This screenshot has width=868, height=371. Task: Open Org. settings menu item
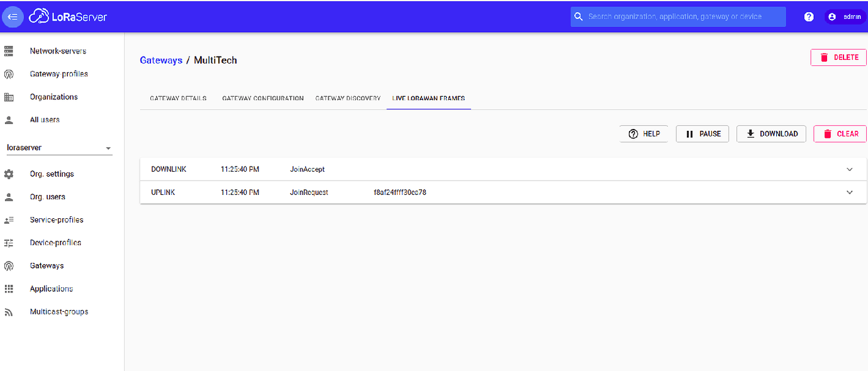point(52,174)
